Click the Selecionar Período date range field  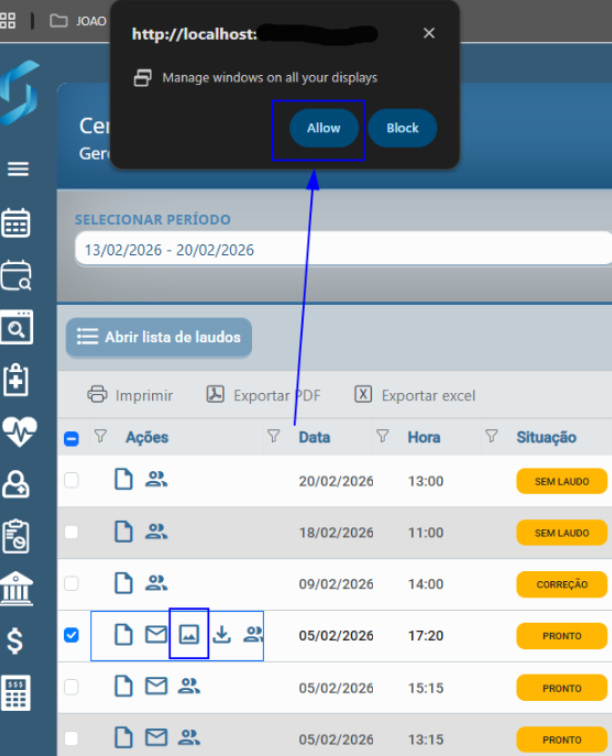coord(340,250)
